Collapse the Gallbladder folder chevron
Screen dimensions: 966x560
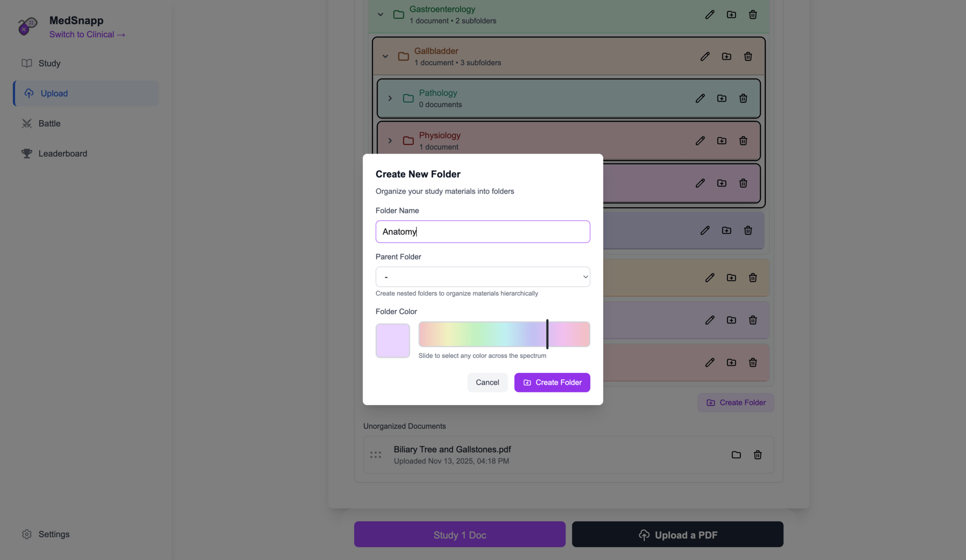coord(385,56)
